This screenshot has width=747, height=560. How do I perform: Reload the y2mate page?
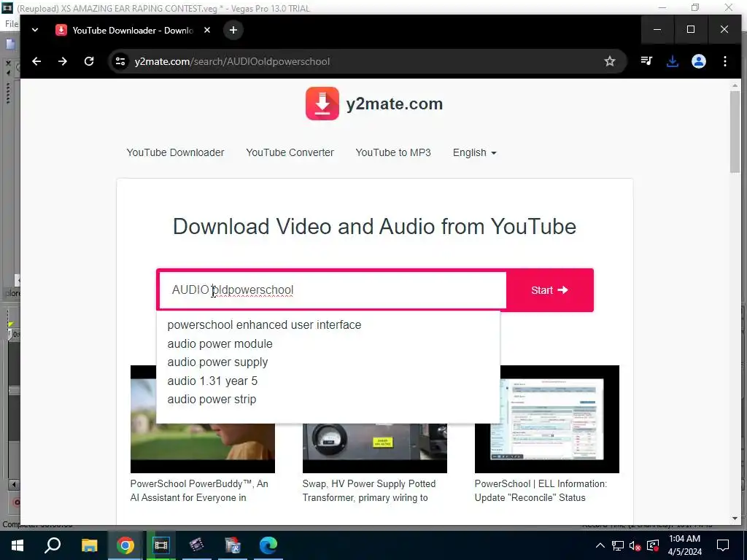[88, 61]
